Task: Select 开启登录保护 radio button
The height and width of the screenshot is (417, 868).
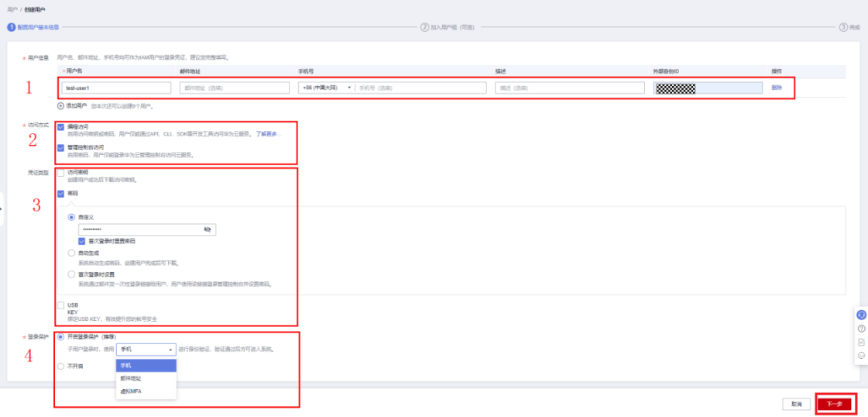Action: point(61,336)
